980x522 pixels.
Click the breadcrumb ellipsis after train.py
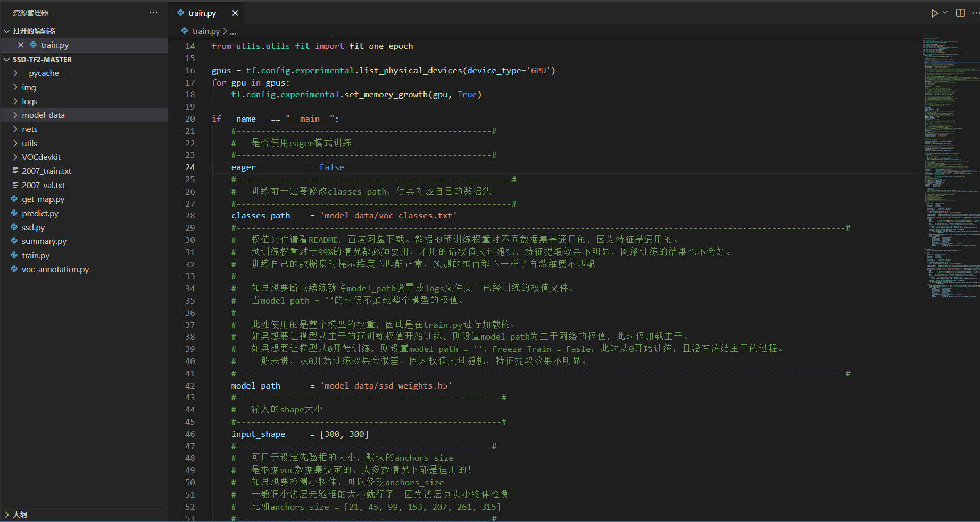pyautogui.click(x=233, y=31)
